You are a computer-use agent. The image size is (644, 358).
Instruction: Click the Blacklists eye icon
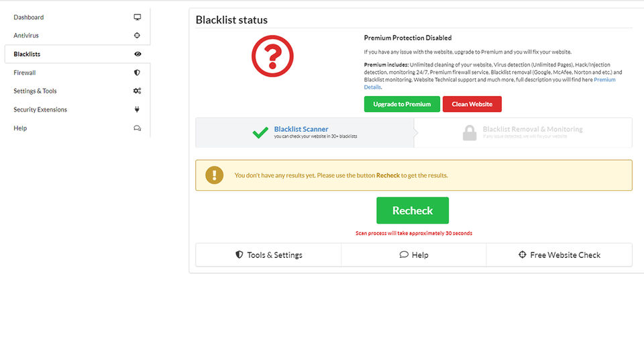point(138,54)
